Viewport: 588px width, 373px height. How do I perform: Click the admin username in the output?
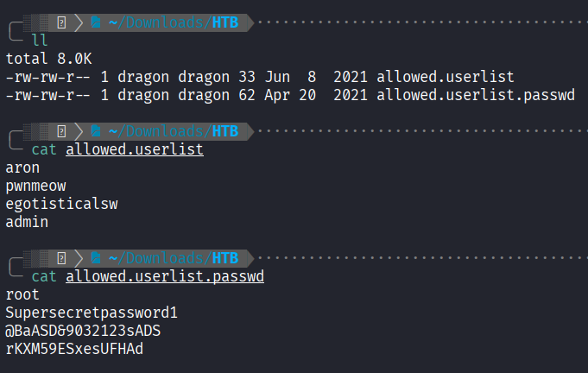(27, 222)
